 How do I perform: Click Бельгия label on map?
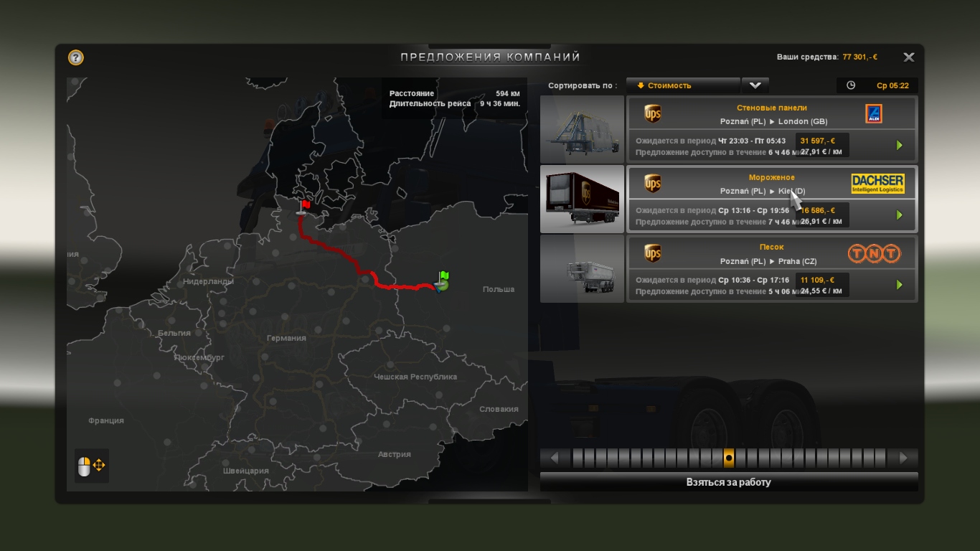(x=174, y=333)
